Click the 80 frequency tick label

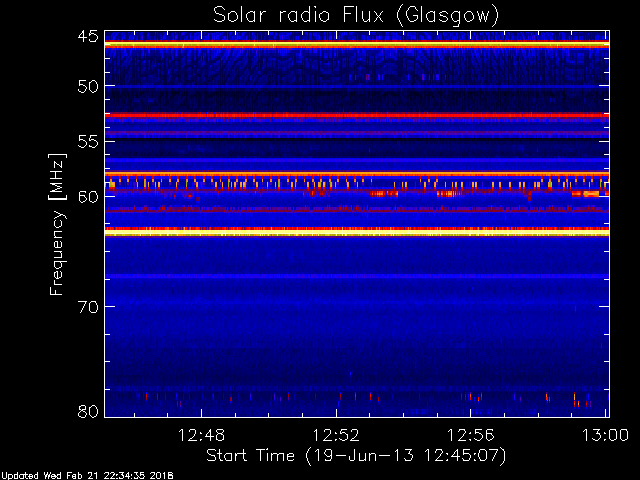(88, 411)
